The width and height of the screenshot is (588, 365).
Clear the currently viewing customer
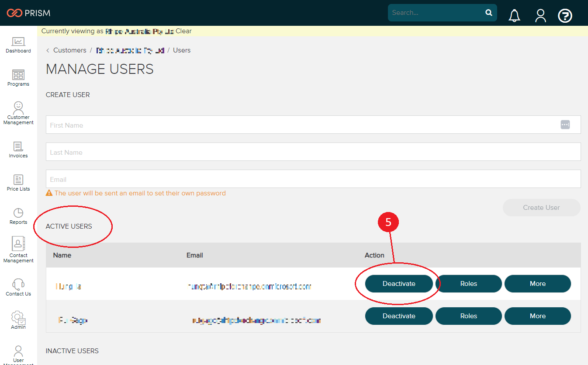point(183,31)
